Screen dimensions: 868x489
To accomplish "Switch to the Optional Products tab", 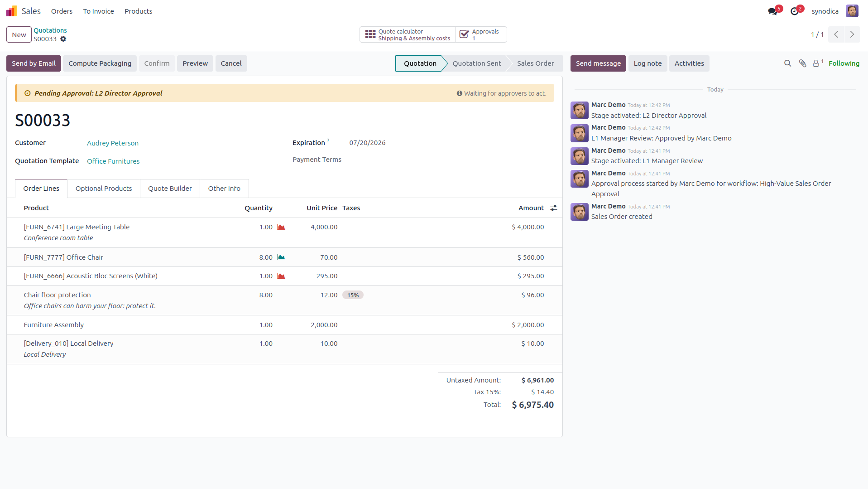I will [104, 189].
